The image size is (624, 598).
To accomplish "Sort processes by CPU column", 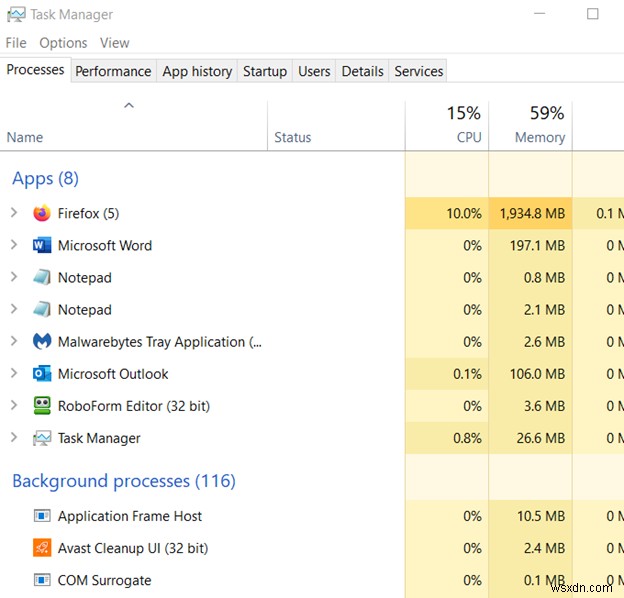I will pyautogui.click(x=447, y=126).
